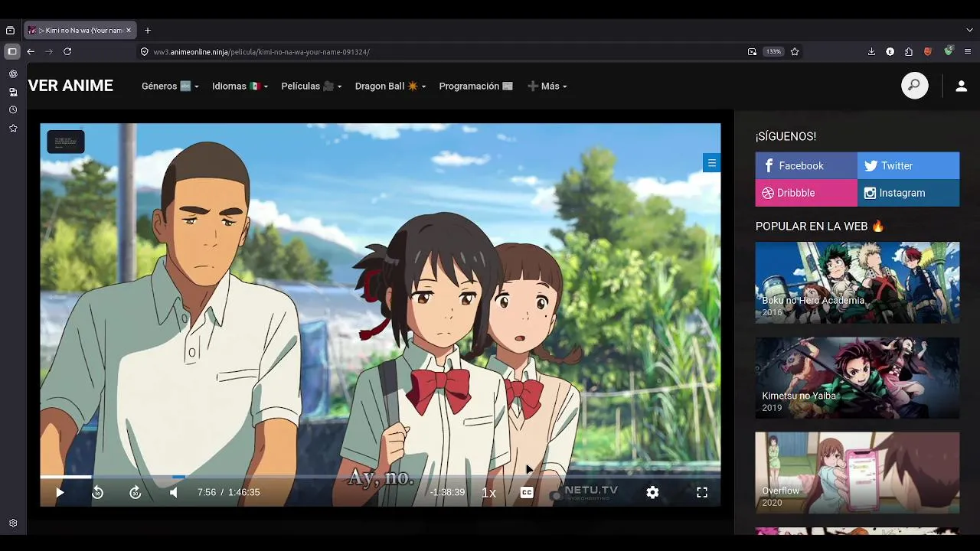Open the tab overview icon in tab bar
This screenshot has height=551, width=980.
click(x=10, y=31)
